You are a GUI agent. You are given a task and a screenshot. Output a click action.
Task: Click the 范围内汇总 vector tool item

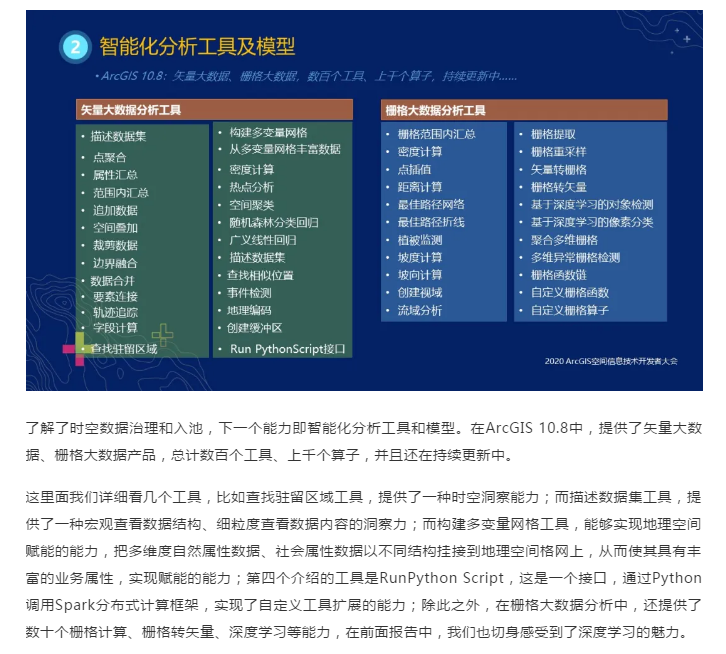pyautogui.click(x=121, y=193)
